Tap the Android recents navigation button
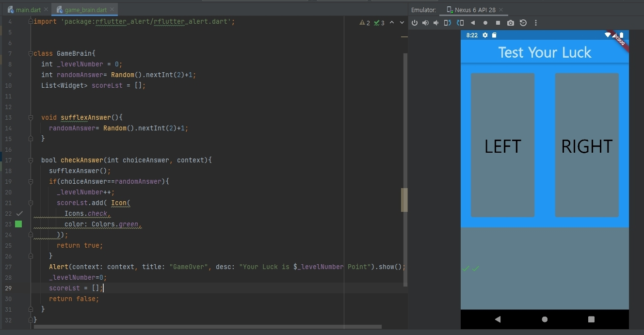Screen dimensions: 644x335 click(591, 319)
